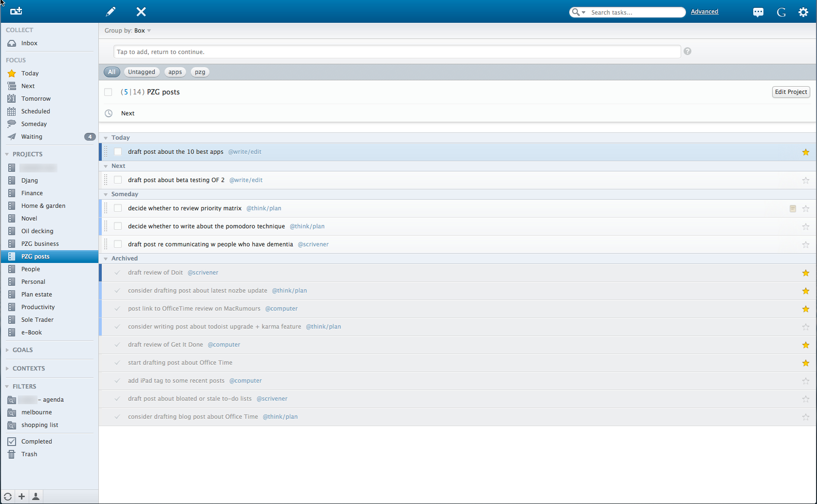This screenshot has height=504, width=817.
Task: Click the Tap to add task field
Action: pos(397,52)
